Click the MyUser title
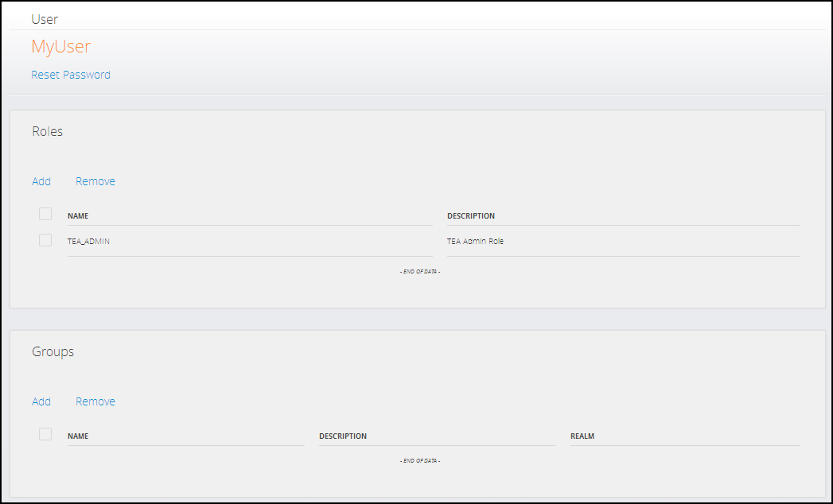The width and height of the screenshot is (833, 504). coord(61,47)
